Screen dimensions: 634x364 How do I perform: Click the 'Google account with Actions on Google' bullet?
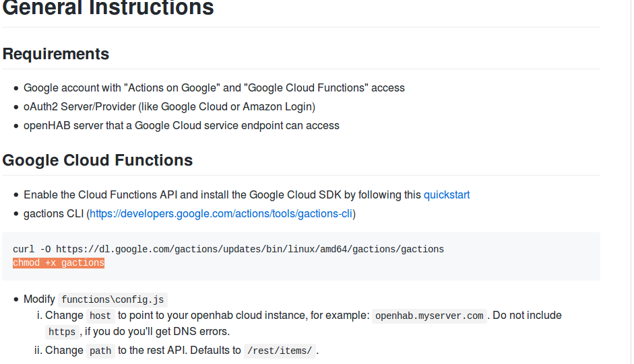tap(214, 88)
